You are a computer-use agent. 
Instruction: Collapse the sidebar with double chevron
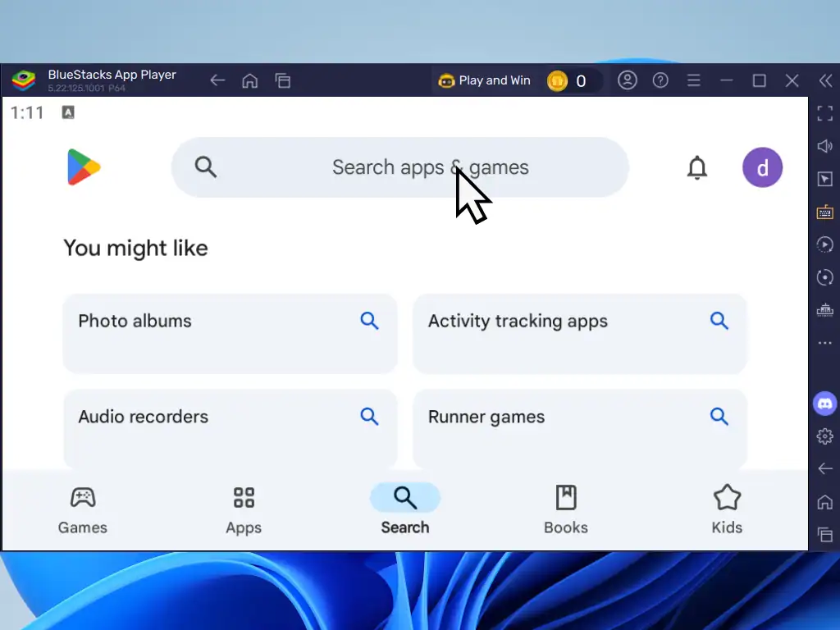pos(824,80)
